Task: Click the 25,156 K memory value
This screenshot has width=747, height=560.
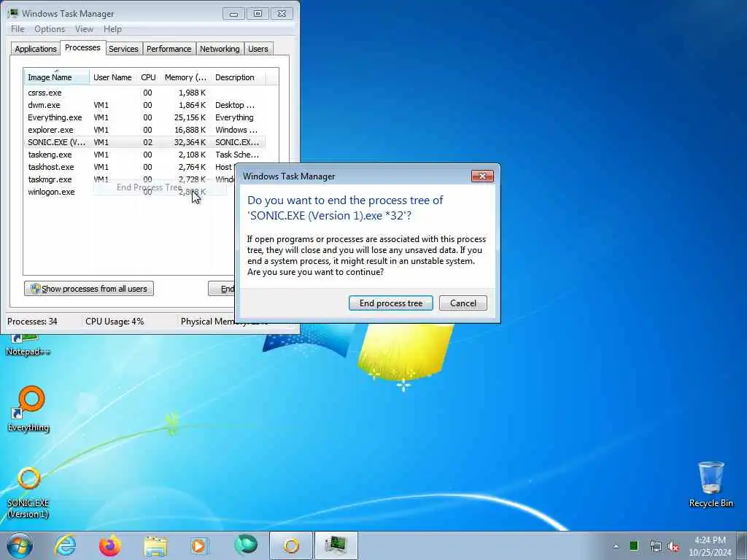Action: (x=190, y=117)
